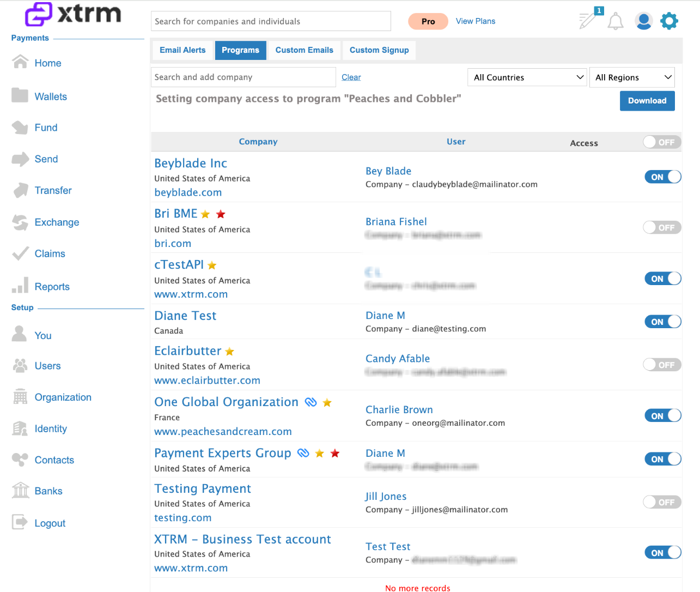Click the Download button

pos(647,101)
